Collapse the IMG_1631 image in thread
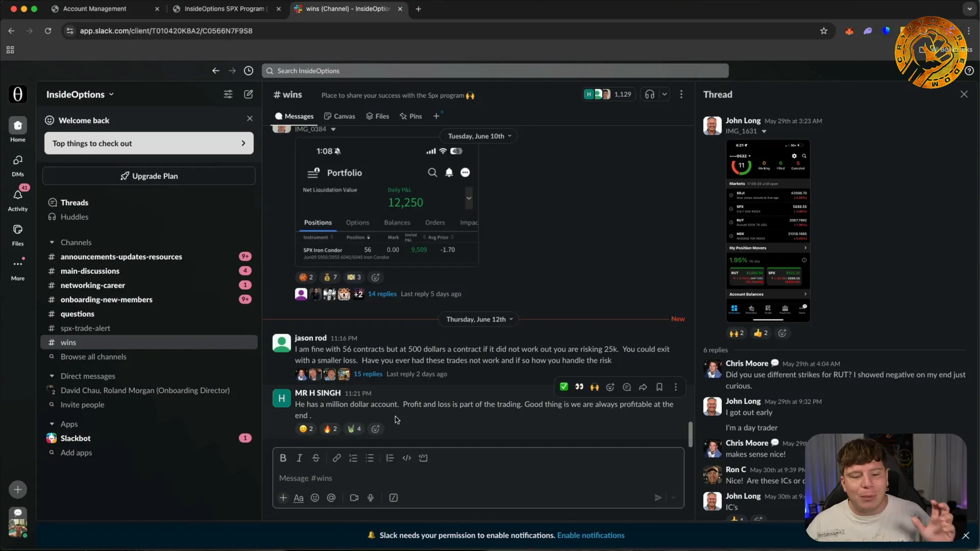Viewport: 980px width, 551px height. [x=764, y=132]
